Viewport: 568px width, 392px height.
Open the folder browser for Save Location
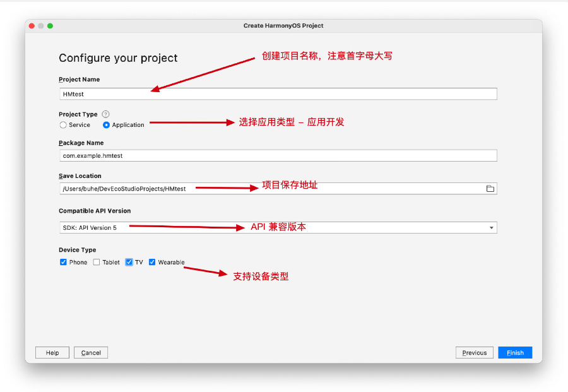[490, 189]
